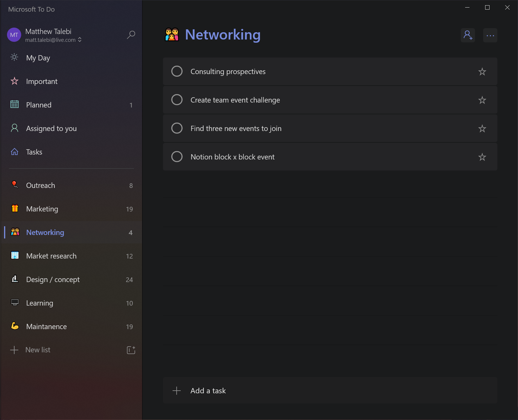
Task: Click the Maintanence flexed-arm emoji icon
Action: 14,326
